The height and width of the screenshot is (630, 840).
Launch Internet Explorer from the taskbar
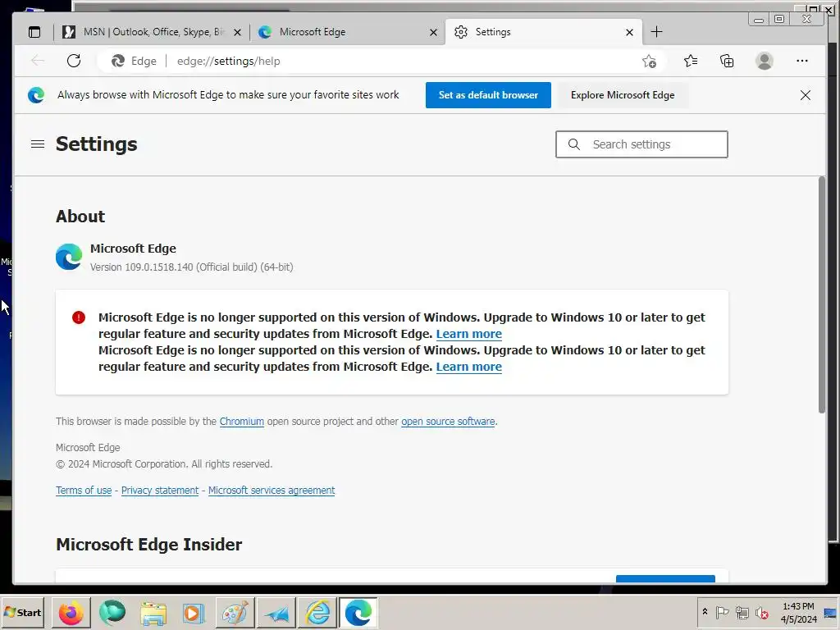pos(317,613)
